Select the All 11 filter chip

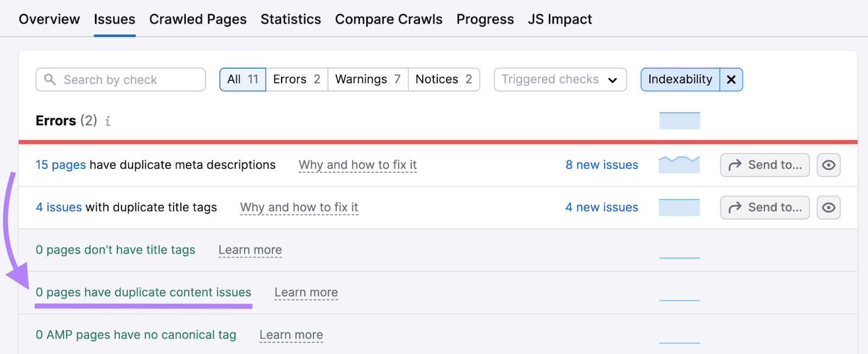coord(242,79)
